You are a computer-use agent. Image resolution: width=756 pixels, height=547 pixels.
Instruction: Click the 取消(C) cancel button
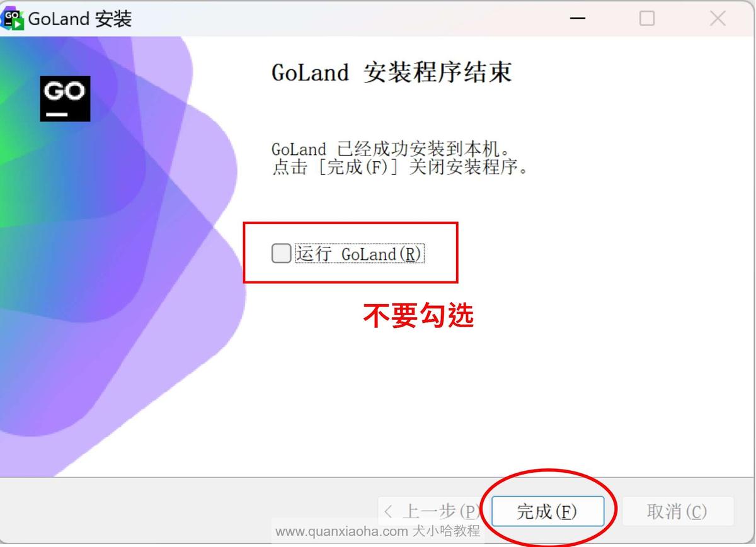click(x=678, y=511)
